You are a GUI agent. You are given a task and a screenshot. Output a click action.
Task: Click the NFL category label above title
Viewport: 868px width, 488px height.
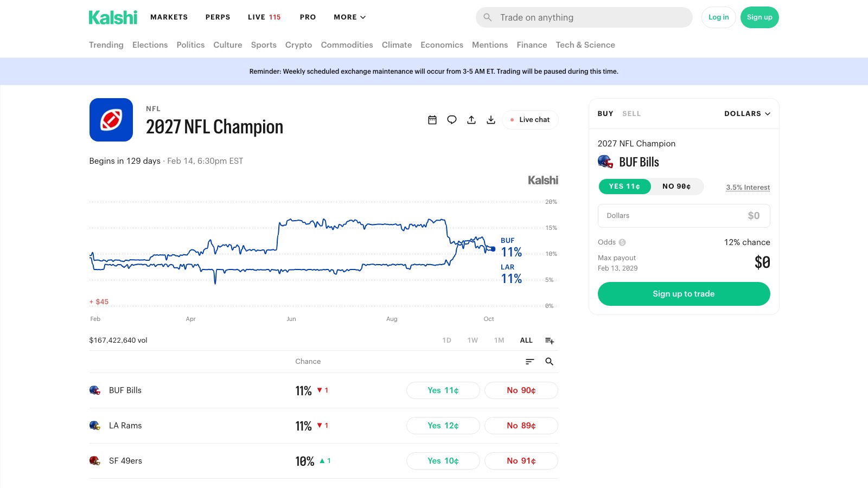click(153, 109)
